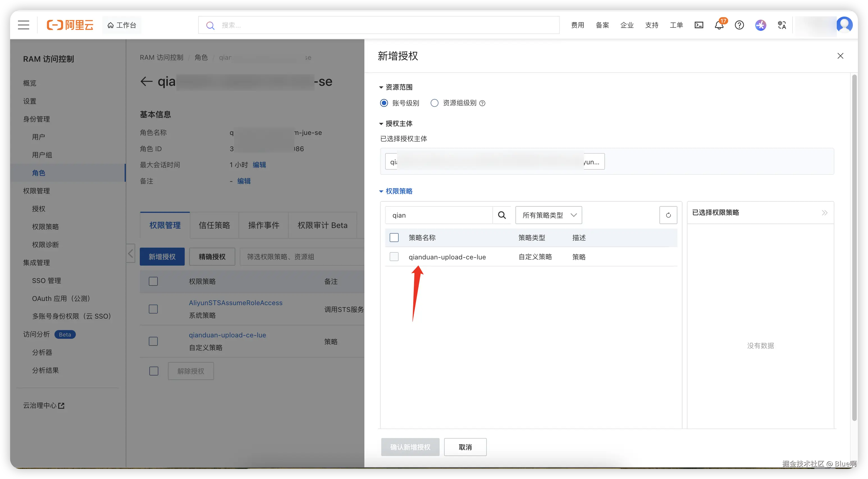Open Cloud Shell terminal icon
The image size is (868, 479).
699,25
